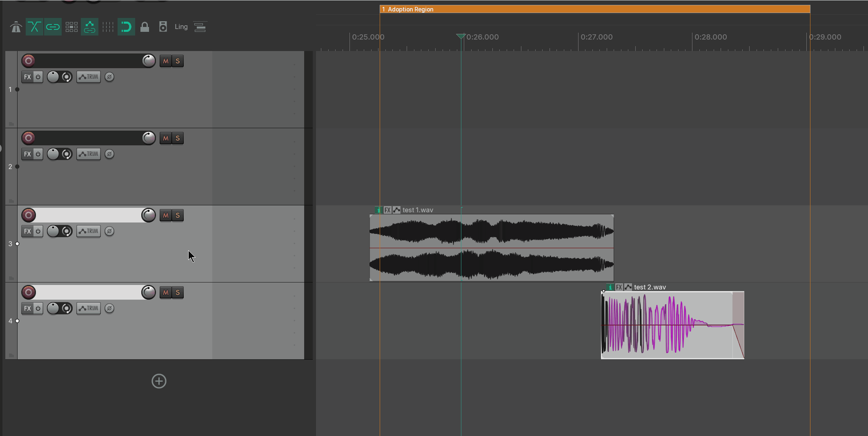The width and height of the screenshot is (868, 436).
Task: Click the Ling toolbar label
Action: pos(181,27)
